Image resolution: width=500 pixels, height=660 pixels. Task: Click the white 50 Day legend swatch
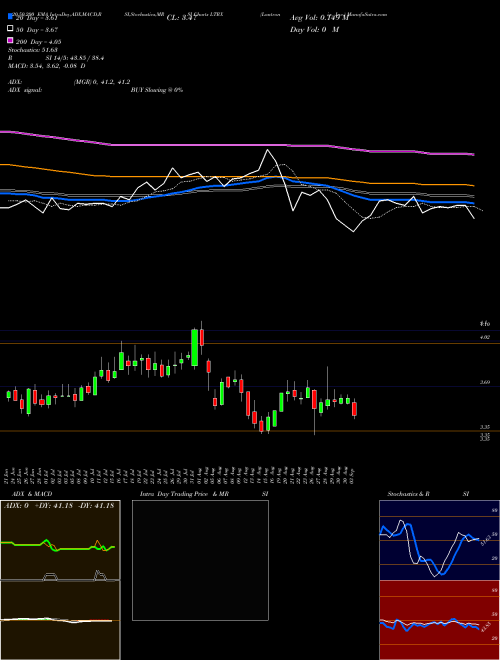click(x=10, y=29)
